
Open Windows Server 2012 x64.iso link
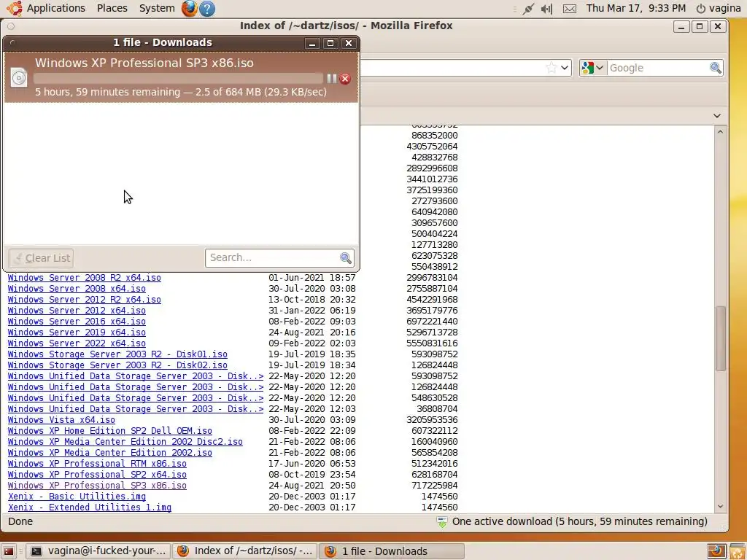pos(77,311)
